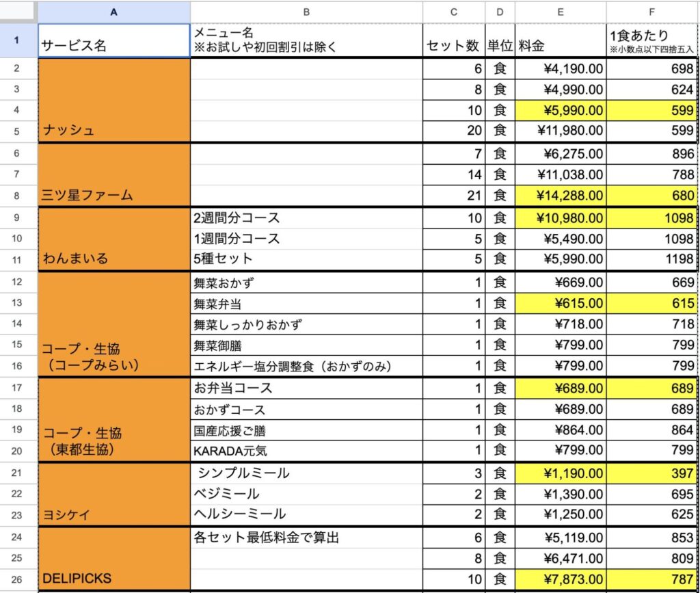This screenshot has height=593, width=700.
Task: Select row 1 header
Action: (x=19, y=40)
